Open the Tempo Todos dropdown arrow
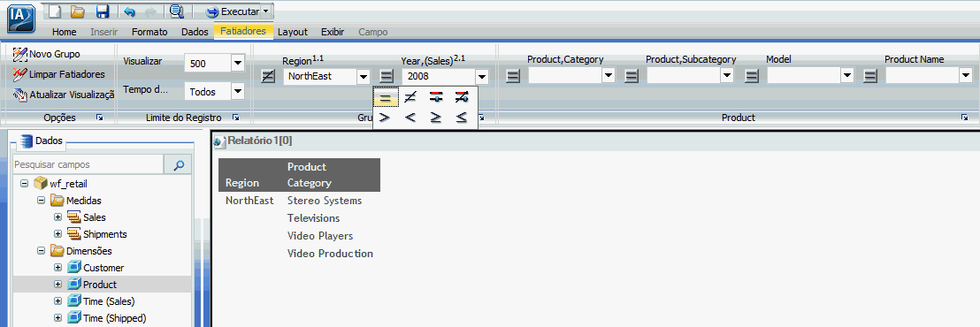This screenshot has height=327, width=980. (x=238, y=92)
